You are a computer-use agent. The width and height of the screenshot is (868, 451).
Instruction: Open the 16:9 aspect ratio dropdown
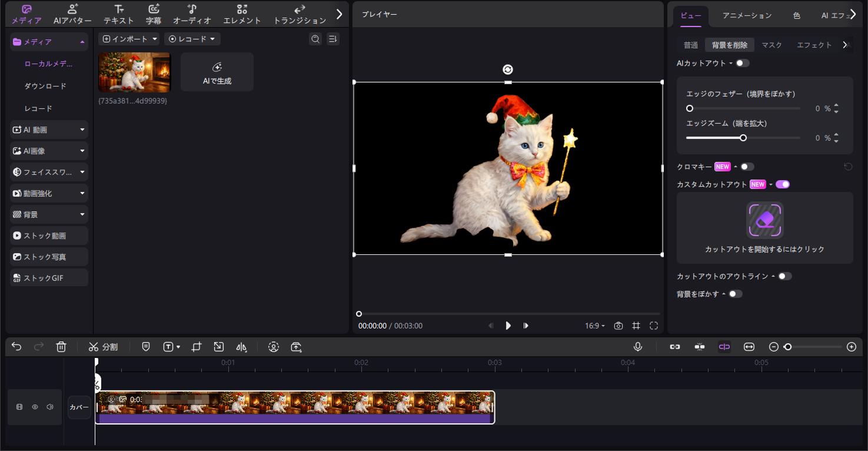tap(594, 326)
